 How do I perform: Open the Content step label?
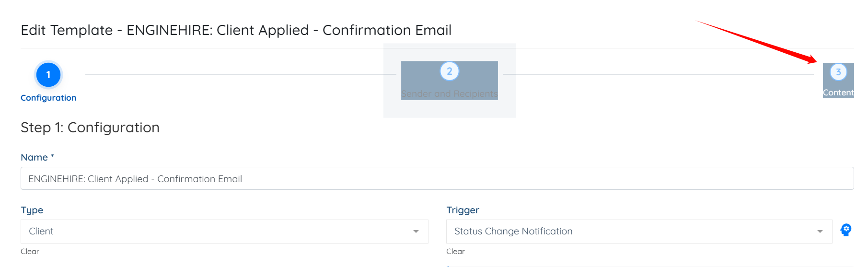[x=838, y=93]
